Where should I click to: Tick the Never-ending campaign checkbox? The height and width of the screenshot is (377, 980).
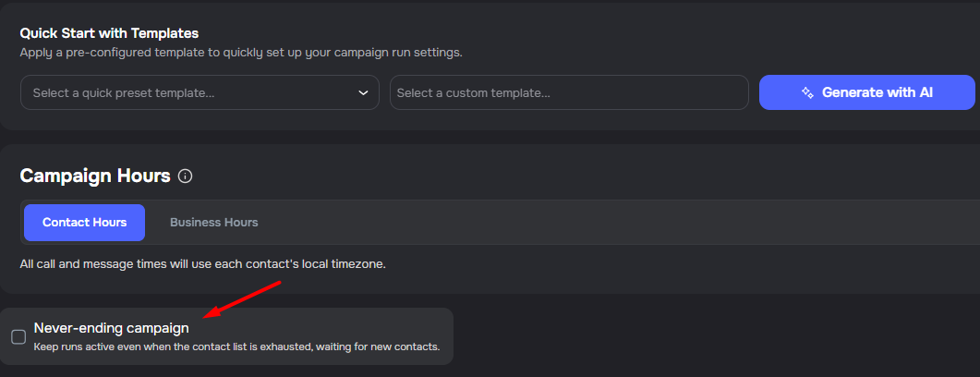(18, 336)
